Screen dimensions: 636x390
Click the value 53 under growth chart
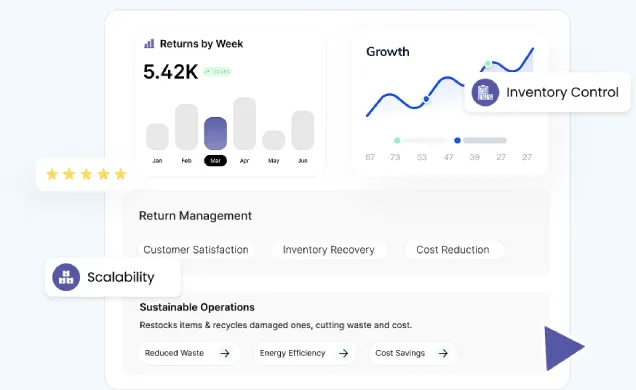(422, 157)
